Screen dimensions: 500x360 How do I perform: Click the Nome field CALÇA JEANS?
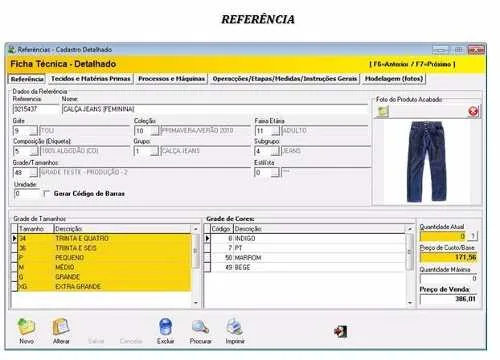(215, 109)
